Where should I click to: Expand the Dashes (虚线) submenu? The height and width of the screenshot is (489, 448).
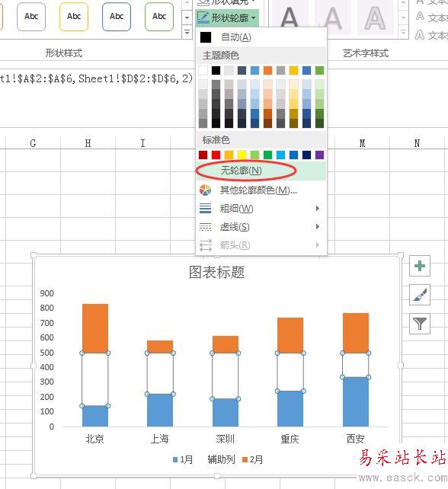pyautogui.click(x=261, y=227)
